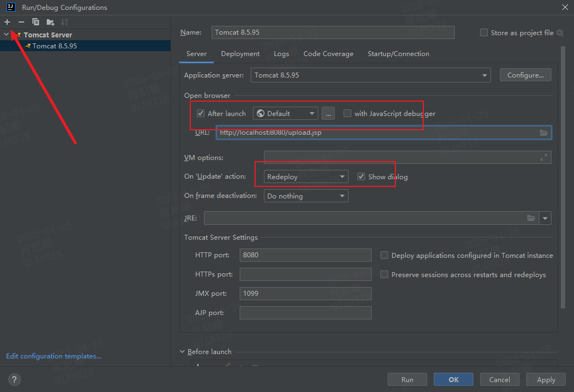Browse for JRE with folder icon
Viewport: 574px width, 392px height.
[531, 218]
